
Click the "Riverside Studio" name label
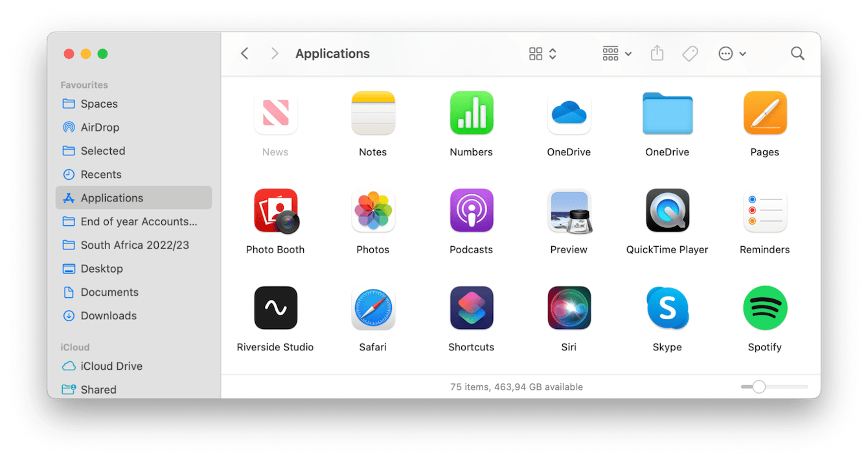[x=275, y=347]
